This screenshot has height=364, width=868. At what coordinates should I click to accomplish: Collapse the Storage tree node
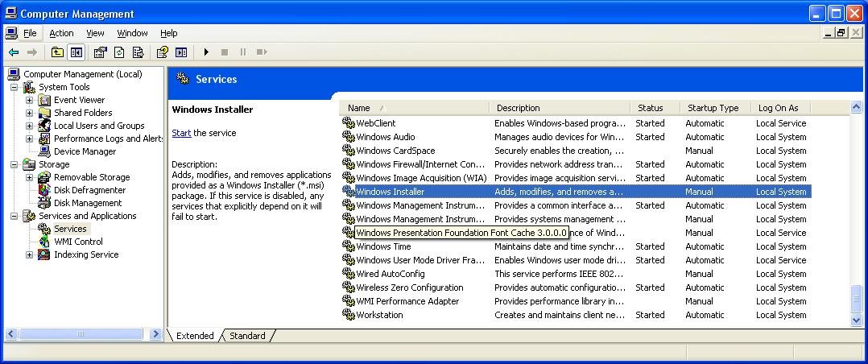tap(14, 164)
